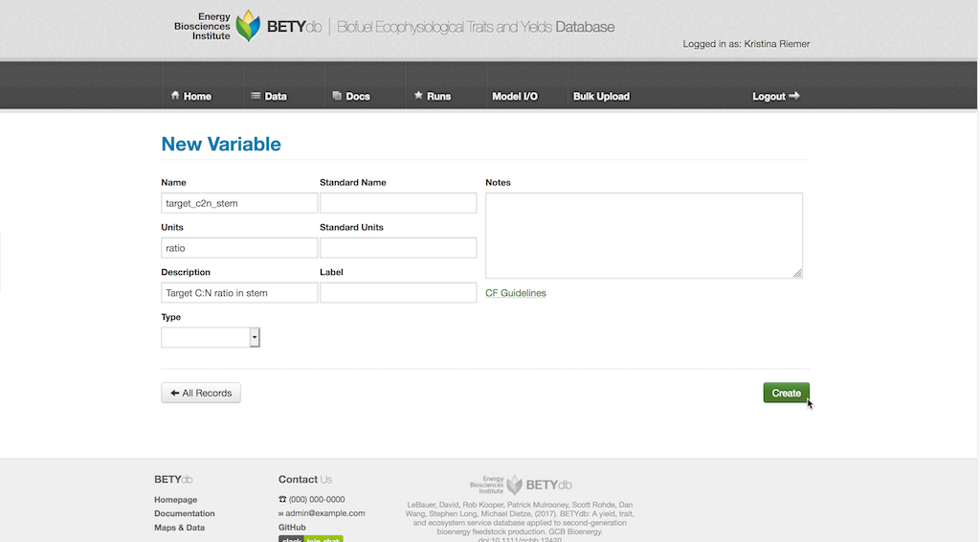Viewport: 980px width, 542px height.
Task: Go back via All Records button
Action: [x=201, y=393]
